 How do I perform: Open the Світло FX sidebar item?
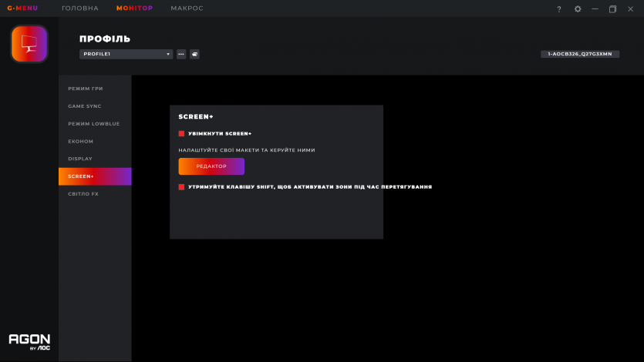pyautogui.click(x=83, y=194)
